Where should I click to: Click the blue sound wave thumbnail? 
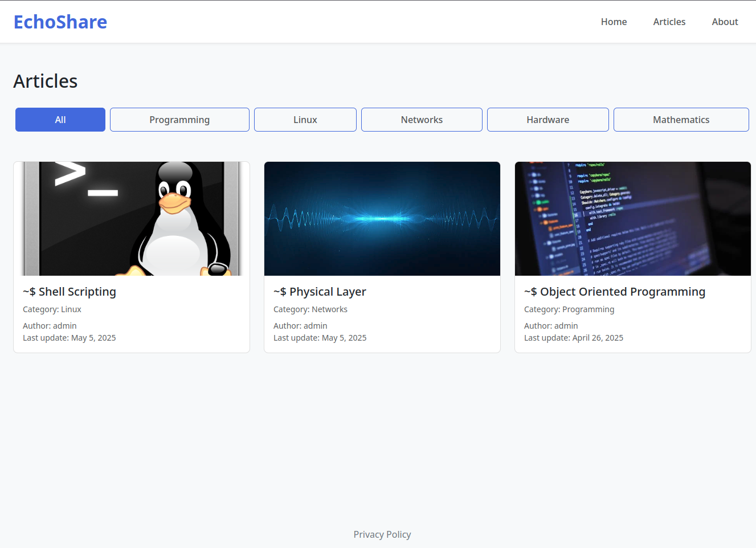point(382,219)
